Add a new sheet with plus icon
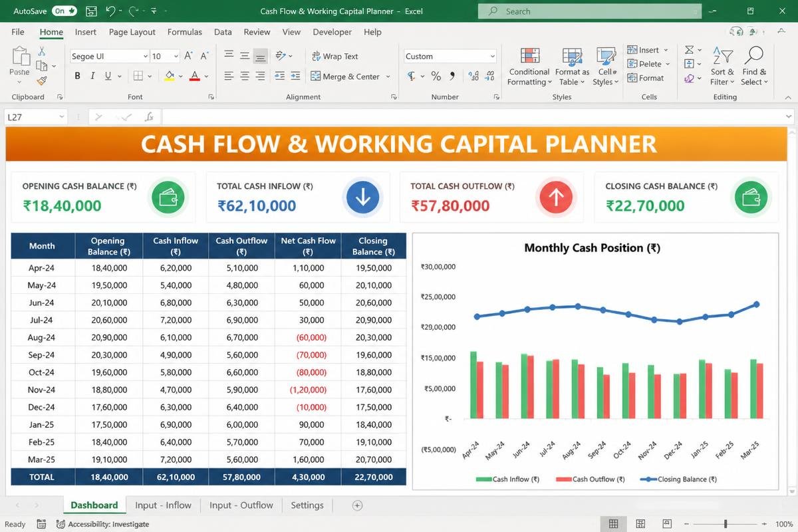This screenshot has height=532, width=798. 357,505
